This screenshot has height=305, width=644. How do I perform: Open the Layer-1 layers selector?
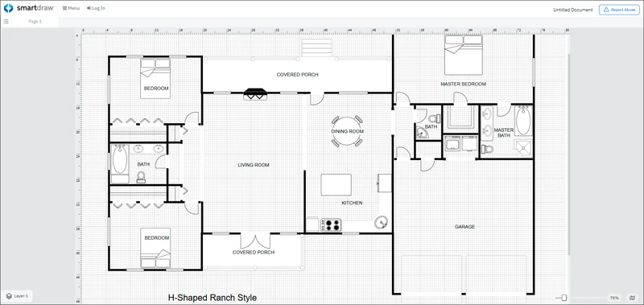click(x=17, y=295)
